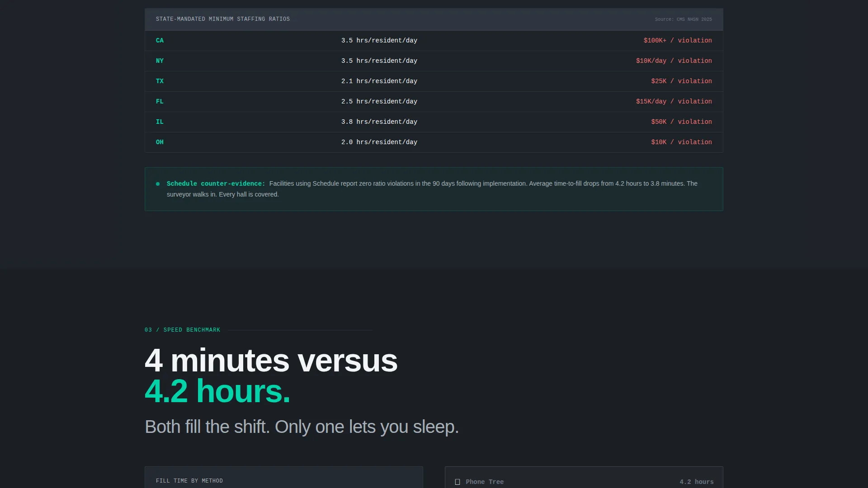Click the 03 / Speed Benchmark section label
Image resolution: width=868 pixels, height=488 pixels.
[182, 330]
